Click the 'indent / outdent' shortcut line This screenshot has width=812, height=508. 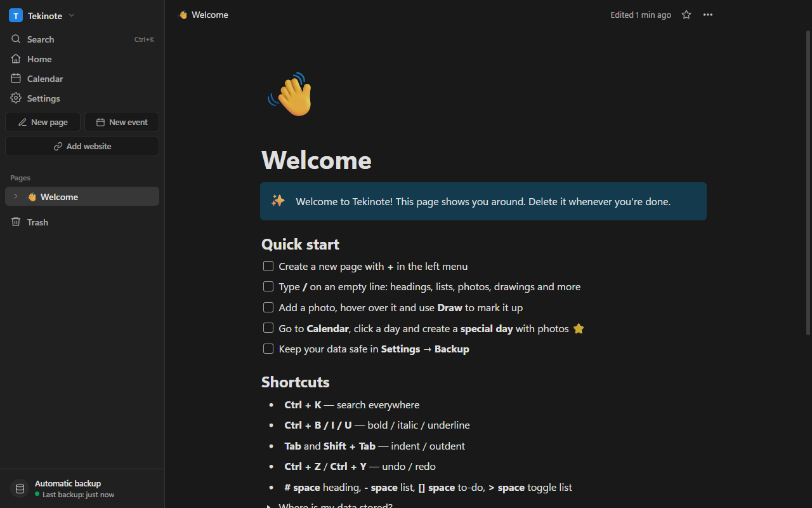point(375,446)
